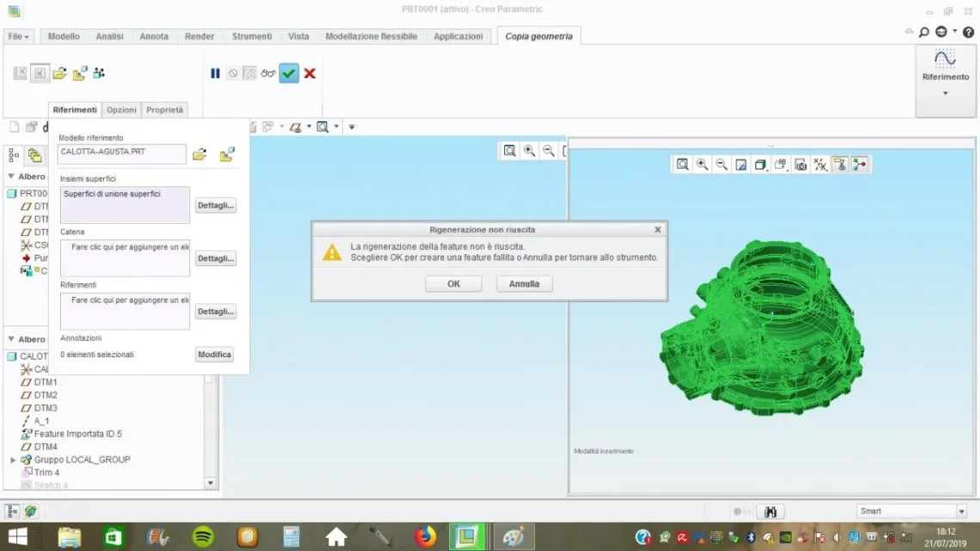Expand the Riferimento panel dropdown
This screenshot has width=980, height=551.
[x=946, y=93]
